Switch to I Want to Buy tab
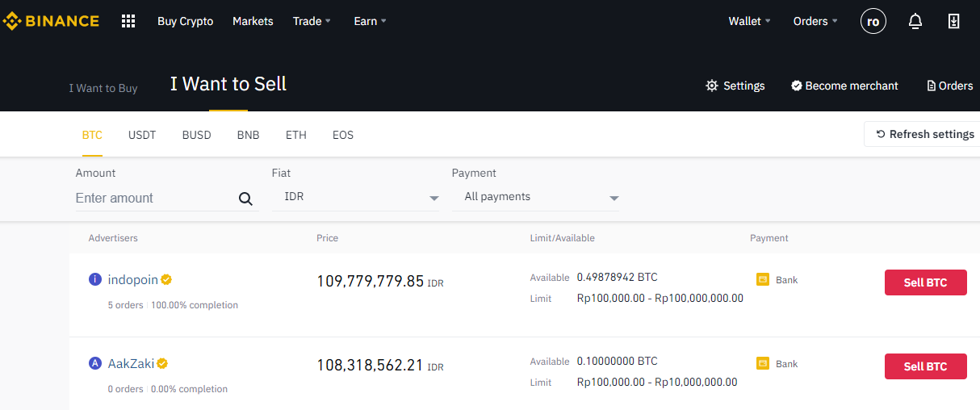 [103, 88]
